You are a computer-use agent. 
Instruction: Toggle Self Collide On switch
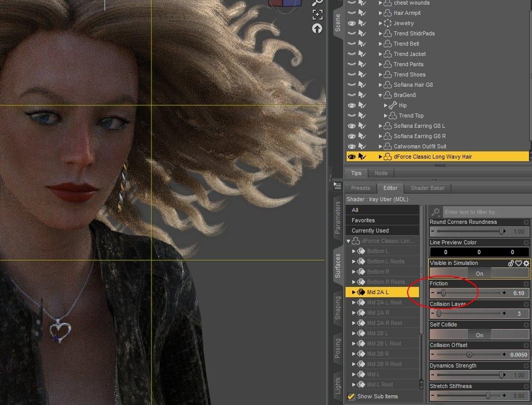[479, 335]
